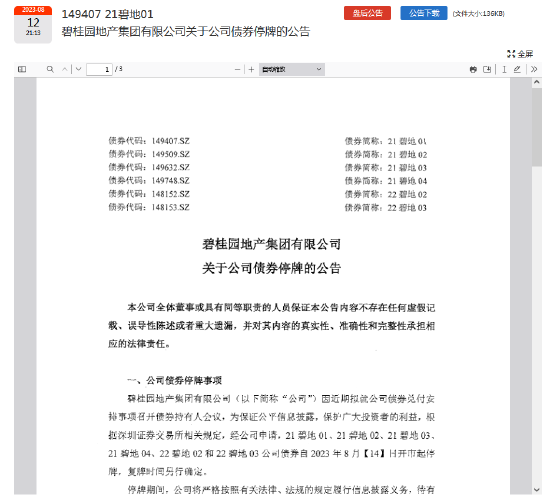Click the announcement subtitle about 债券停牌

pos(186,32)
